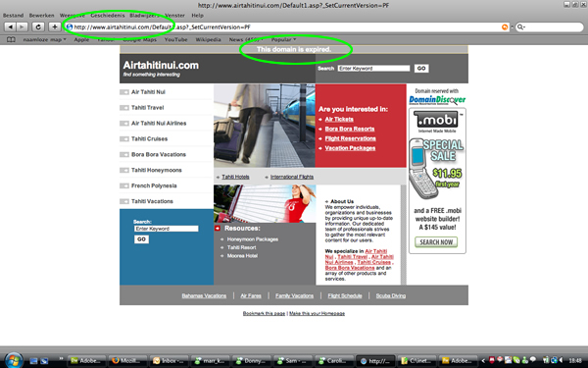Open the YouTube bookmark

[175, 39]
